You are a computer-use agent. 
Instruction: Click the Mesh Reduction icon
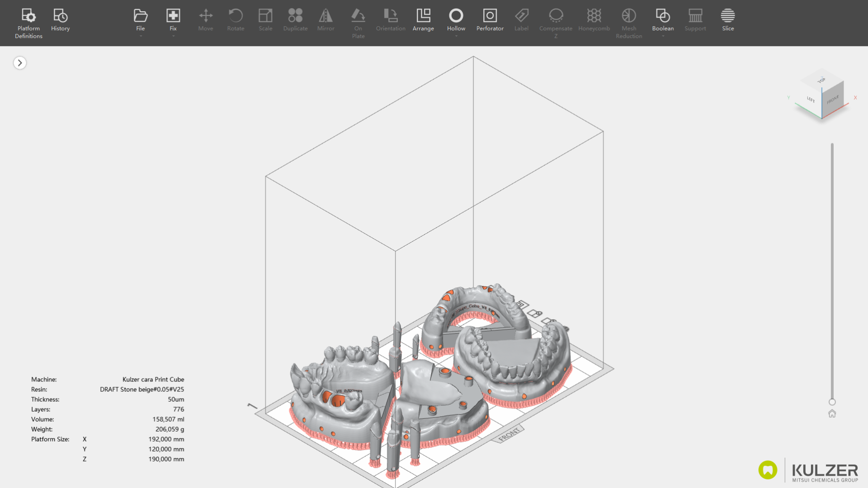point(628,16)
